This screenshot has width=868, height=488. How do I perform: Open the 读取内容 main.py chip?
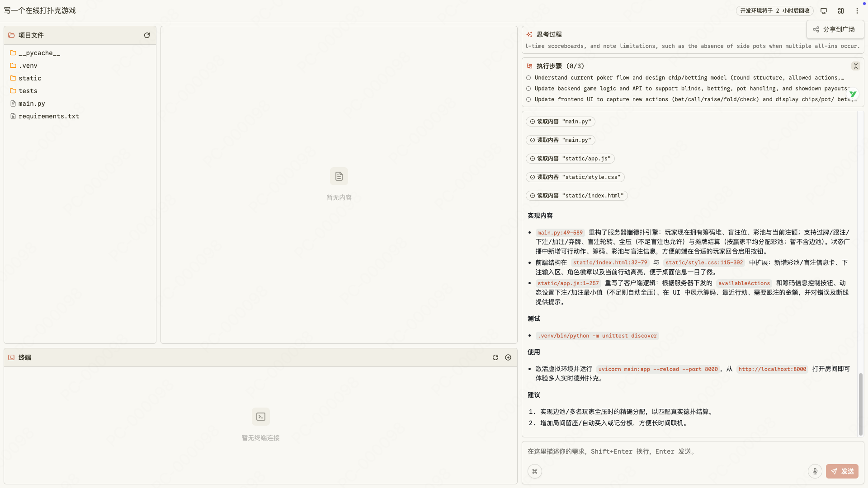[560, 122]
